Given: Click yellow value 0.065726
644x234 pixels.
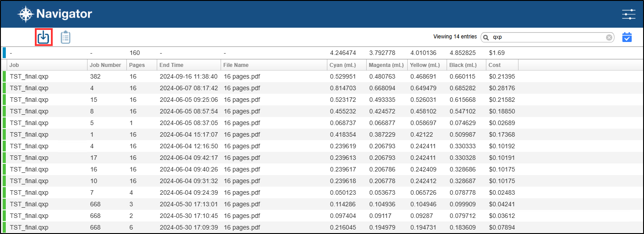Looking at the screenshot, I should tap(423, 192).
